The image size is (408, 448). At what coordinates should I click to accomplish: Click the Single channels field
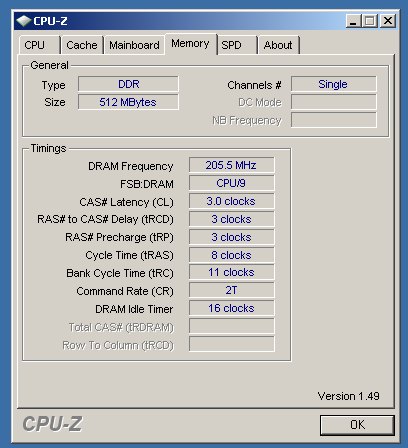click(334, 84)
